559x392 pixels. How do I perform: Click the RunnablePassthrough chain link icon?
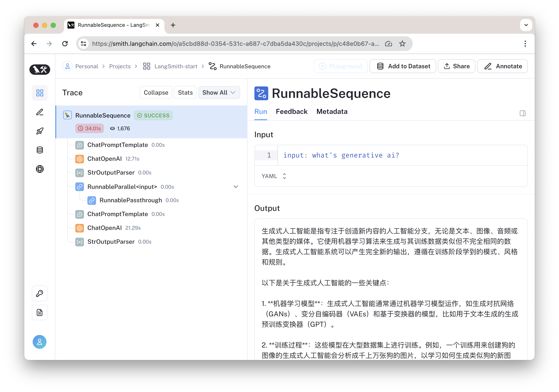[92, 200]
